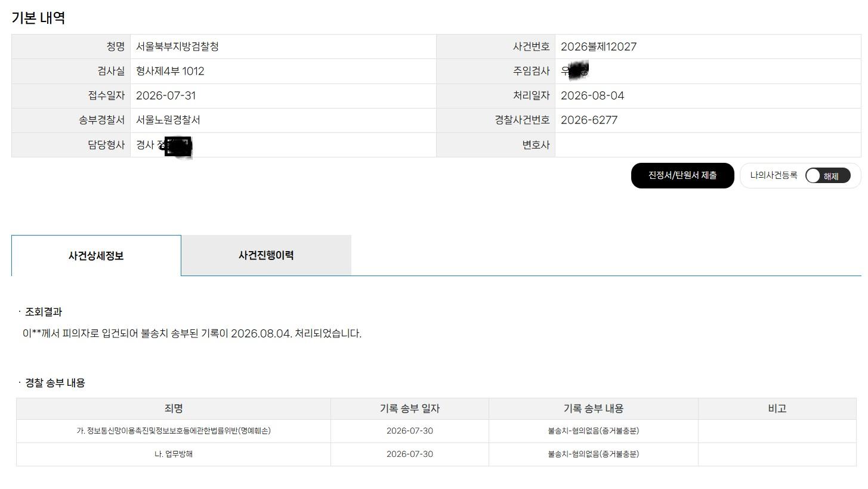Click the 비고 column header

(x=777, y=408)
